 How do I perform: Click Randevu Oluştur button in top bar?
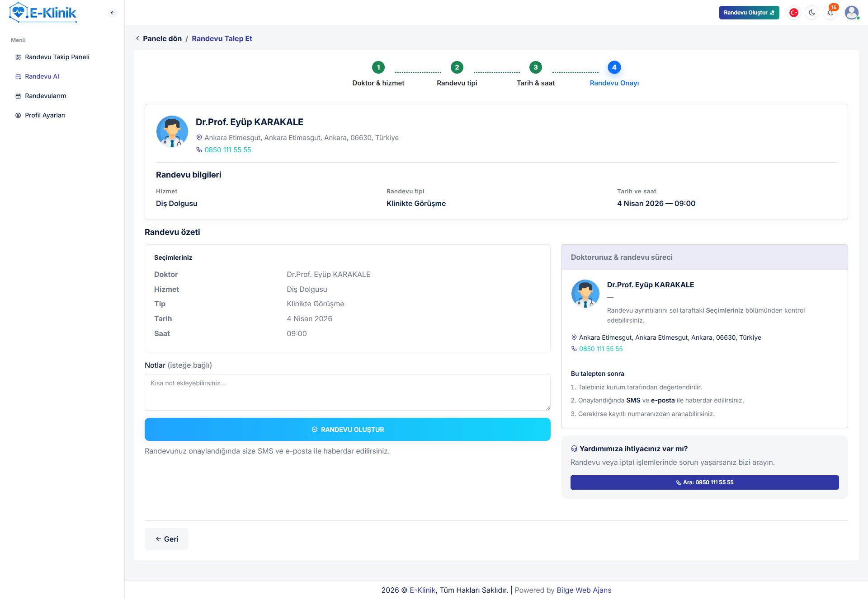(749, 13)
